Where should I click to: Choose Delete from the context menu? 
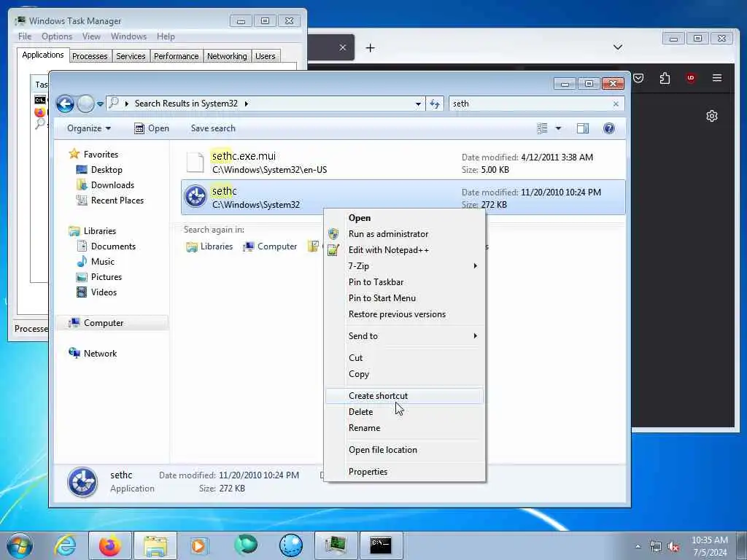404,412
